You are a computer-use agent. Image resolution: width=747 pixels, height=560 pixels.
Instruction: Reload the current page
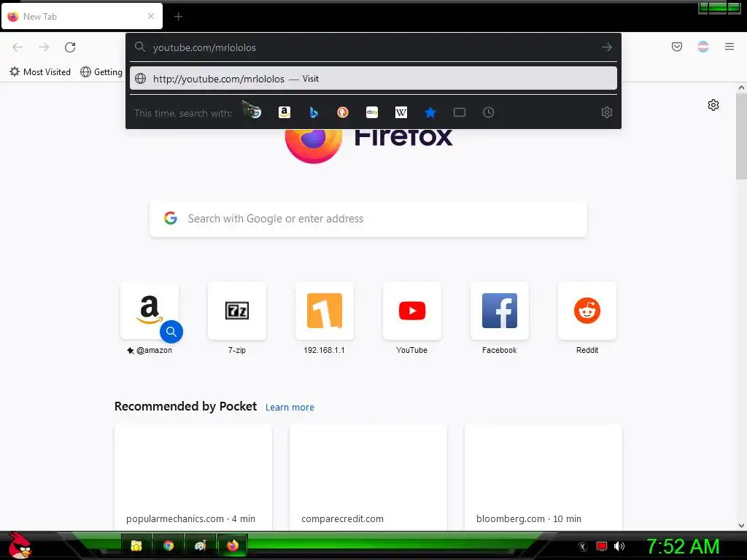(x=70, y=47)
